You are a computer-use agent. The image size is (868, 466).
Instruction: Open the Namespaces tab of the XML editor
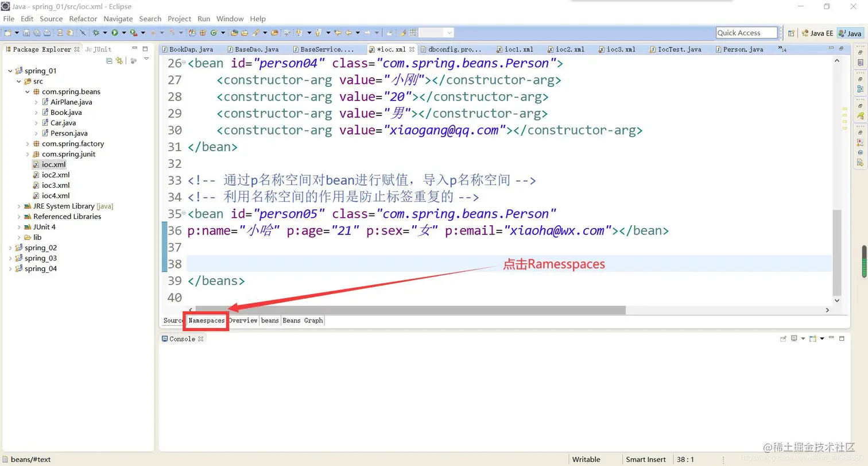[206, 321]
